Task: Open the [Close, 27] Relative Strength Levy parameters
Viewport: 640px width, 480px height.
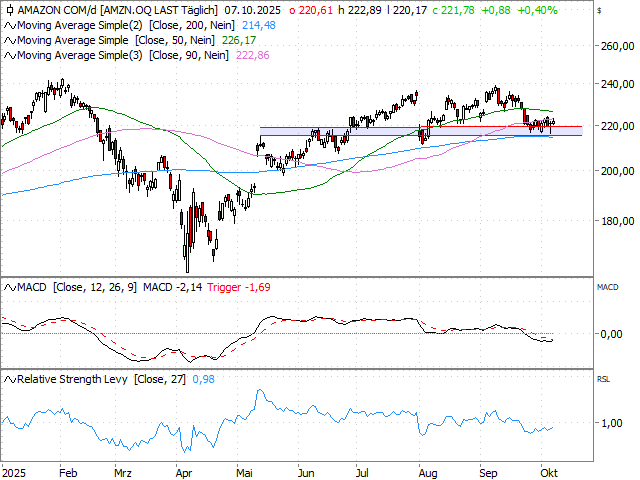Action: (164, 379)
